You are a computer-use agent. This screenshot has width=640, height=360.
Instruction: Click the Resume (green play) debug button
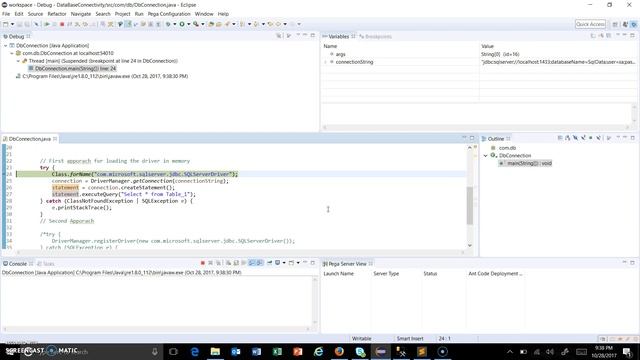[47, 24]
